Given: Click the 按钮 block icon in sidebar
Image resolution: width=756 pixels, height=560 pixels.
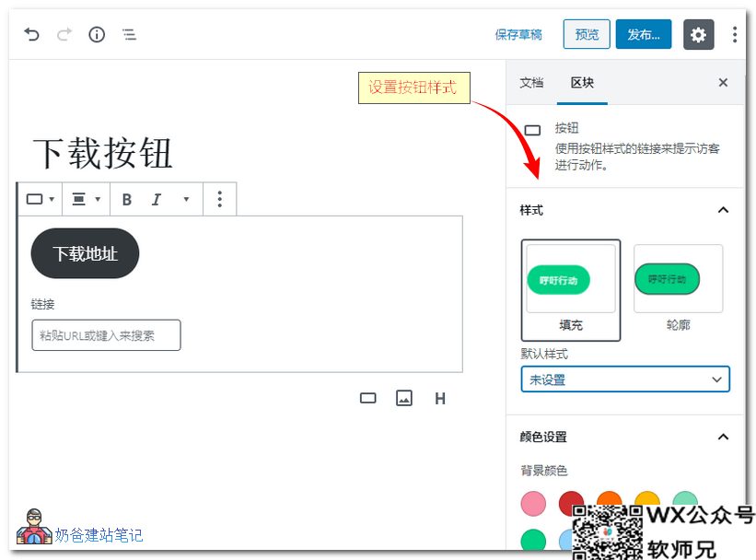Looking at the screenshot, I should 532,130.
